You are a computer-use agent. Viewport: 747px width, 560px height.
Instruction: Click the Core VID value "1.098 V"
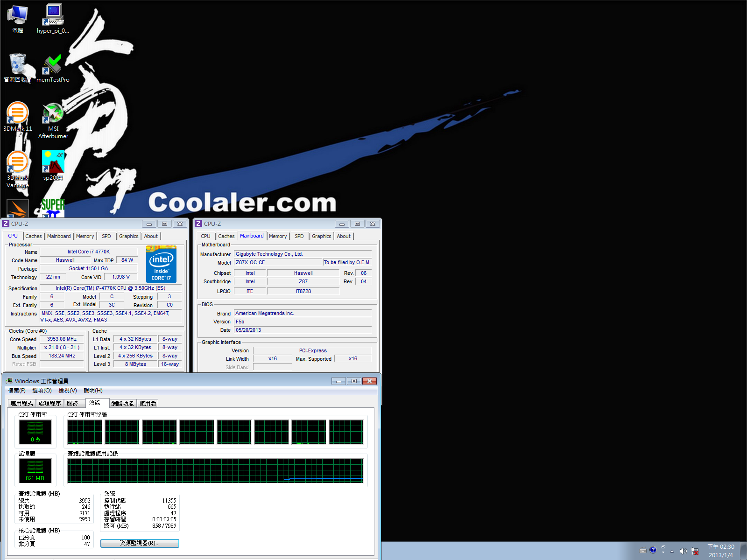point(121,277)
